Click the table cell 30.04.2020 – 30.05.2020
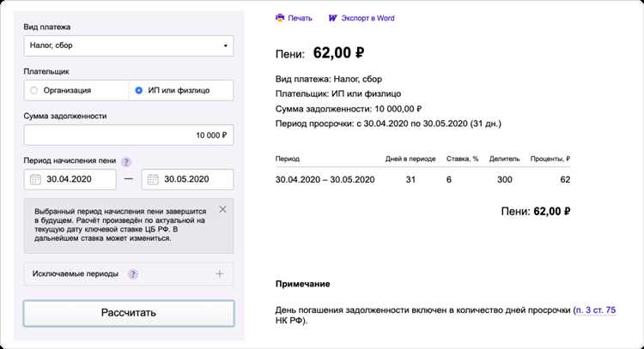The height and width of the screenshot is (349, 644). 325,179
